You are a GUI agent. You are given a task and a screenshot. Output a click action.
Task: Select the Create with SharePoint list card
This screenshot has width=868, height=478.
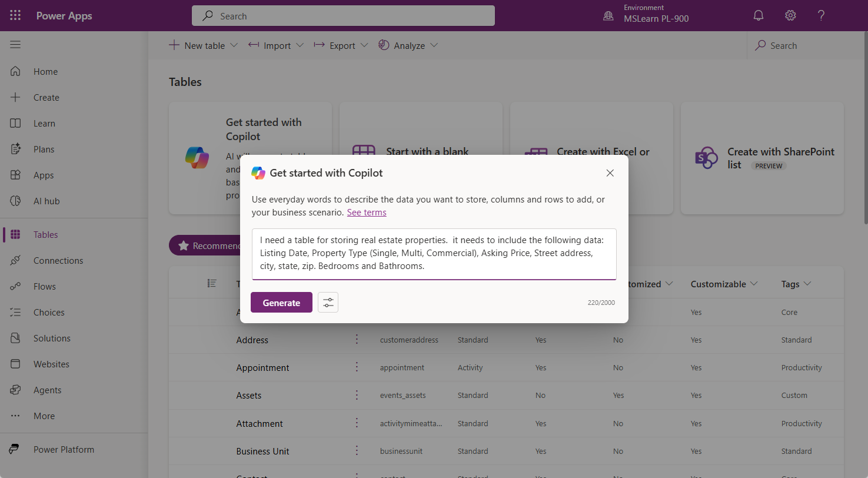pyautogui.click(x=762, y=158)
